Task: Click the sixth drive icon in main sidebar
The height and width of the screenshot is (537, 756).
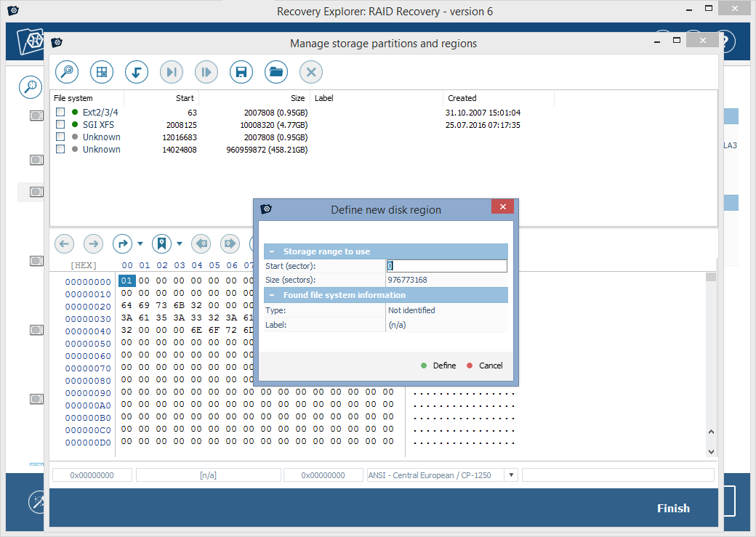Action: pos(36,399)
